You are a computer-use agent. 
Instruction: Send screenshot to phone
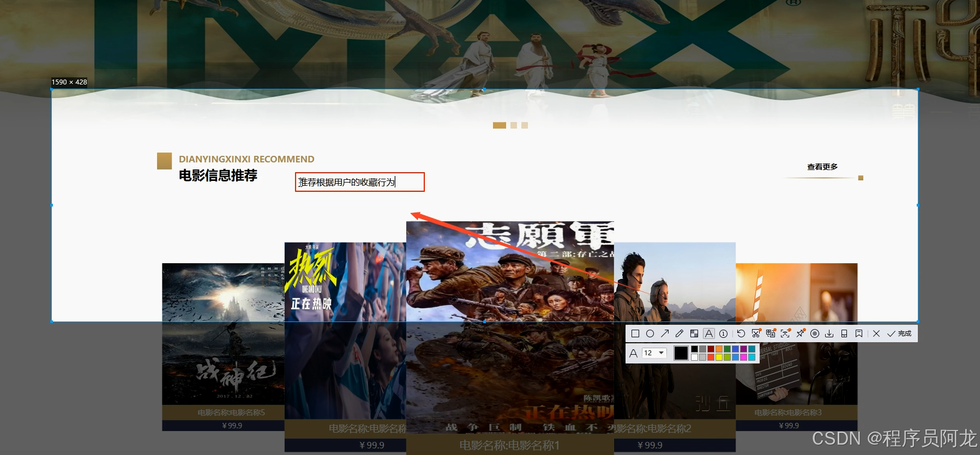(x=844, y=333)
